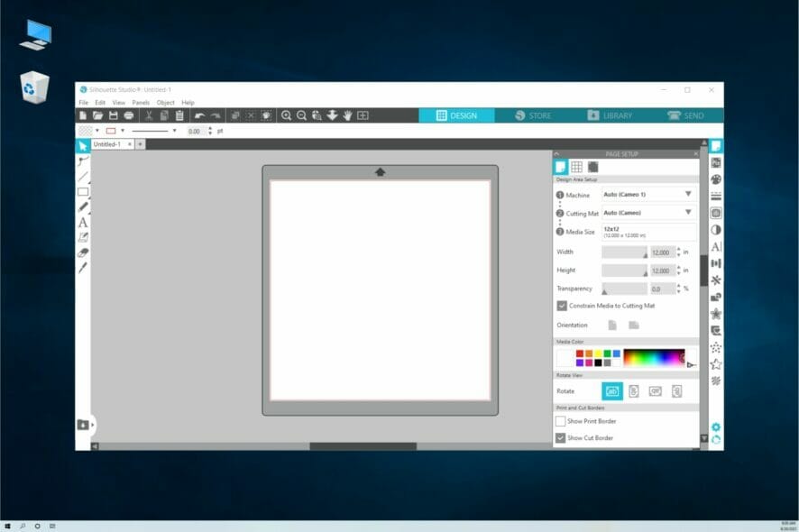
Task: Select the Text tool
Action: 83,222
